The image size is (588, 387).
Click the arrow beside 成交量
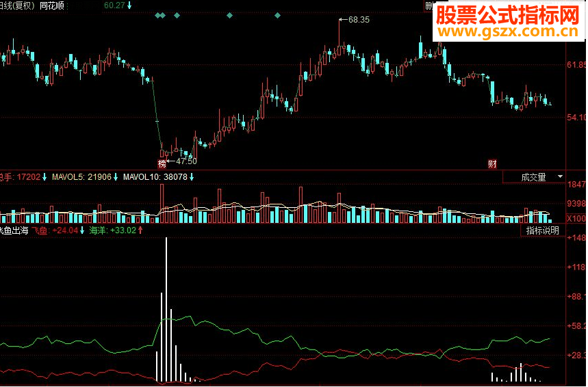560,176
